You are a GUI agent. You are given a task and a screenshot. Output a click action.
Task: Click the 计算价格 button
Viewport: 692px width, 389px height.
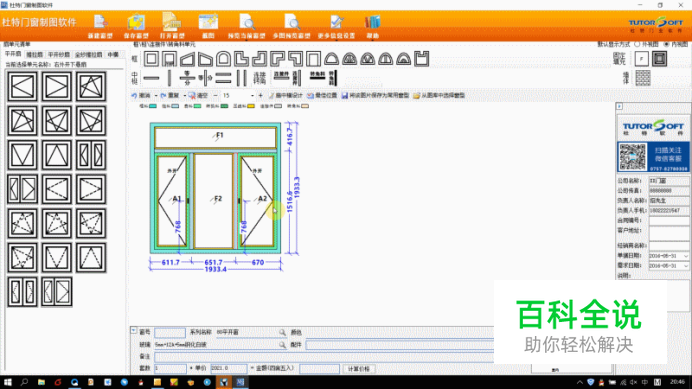tap(359, 369)
